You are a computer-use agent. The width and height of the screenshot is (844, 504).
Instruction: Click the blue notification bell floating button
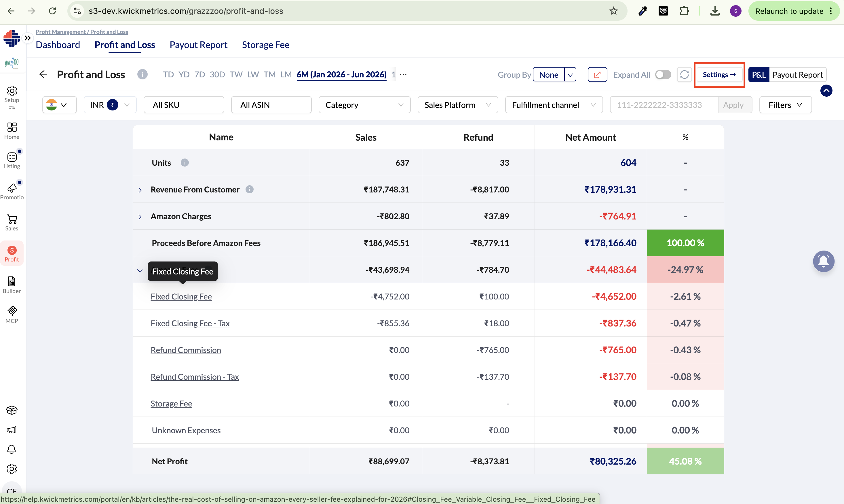(x=824, y=261)
